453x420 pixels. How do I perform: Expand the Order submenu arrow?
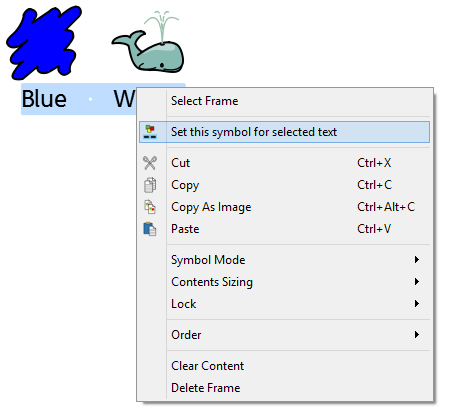(417, 335)
